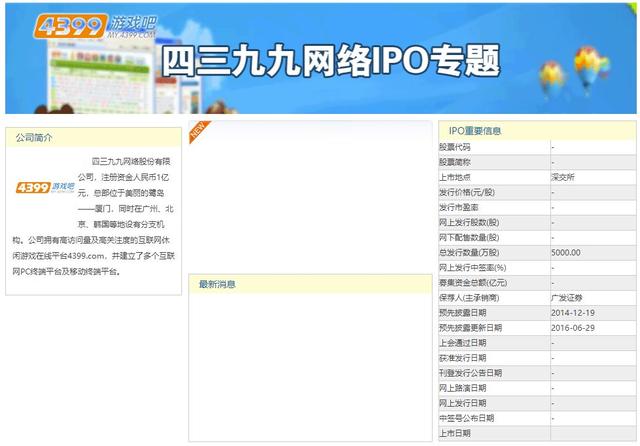The height and width of the screenshot is (446, 640).
Task: Click the orange NEW corner ribbon
Action: click(x=200, y=131)
